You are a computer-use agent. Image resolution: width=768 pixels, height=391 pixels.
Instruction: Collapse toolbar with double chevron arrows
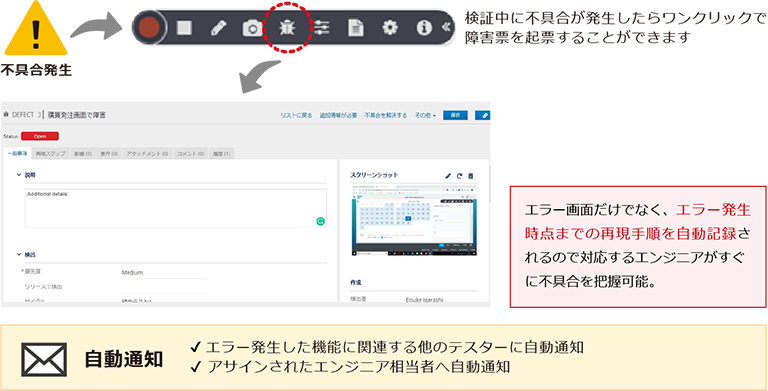point(446,27)
